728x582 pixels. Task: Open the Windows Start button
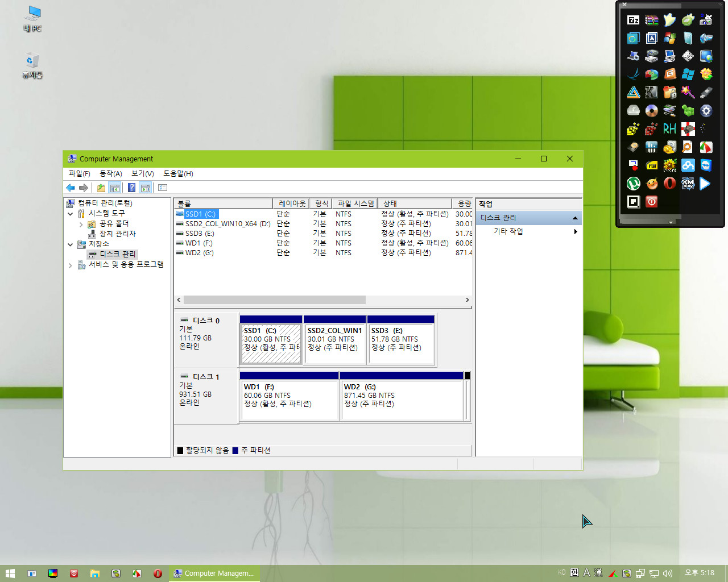[10, 573]
